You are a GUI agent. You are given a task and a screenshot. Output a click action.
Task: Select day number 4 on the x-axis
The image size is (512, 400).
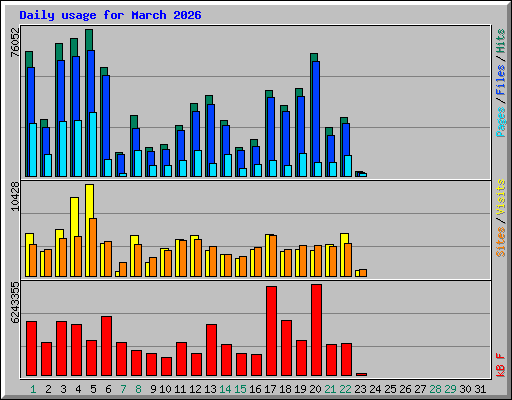point(78,389)
